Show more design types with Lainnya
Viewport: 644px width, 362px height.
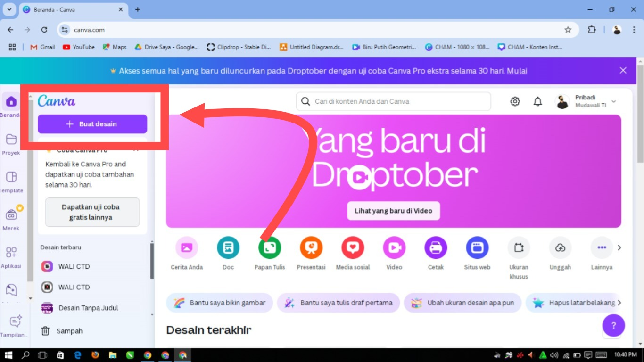tap(602, 254)
